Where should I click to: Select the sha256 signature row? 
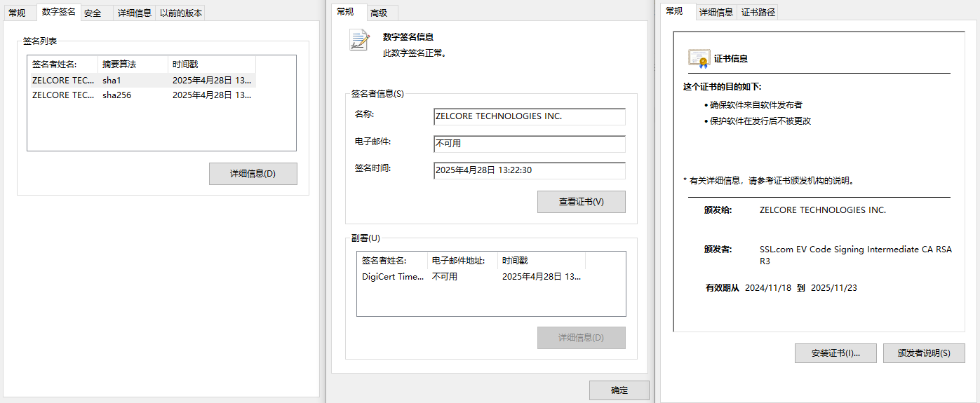[142, 95]
